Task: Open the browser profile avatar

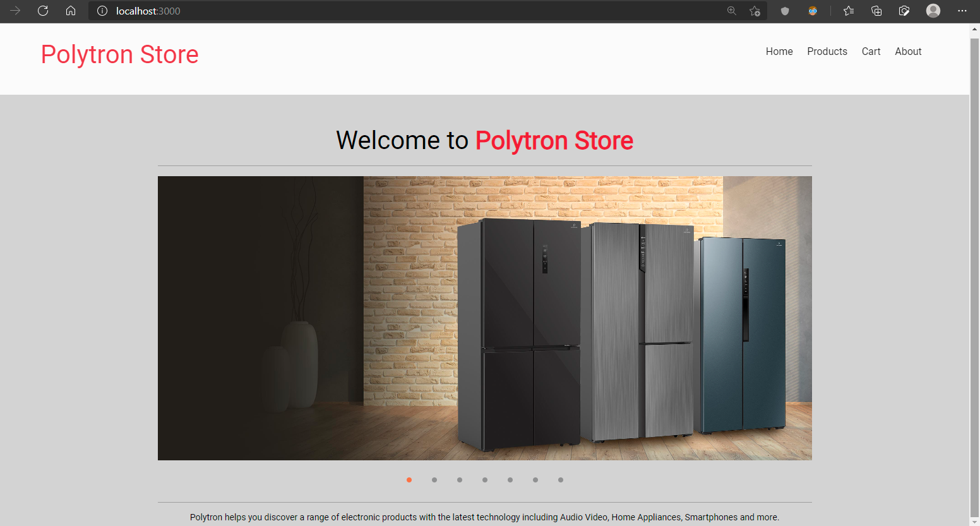Action: click(x=933, y=11)
